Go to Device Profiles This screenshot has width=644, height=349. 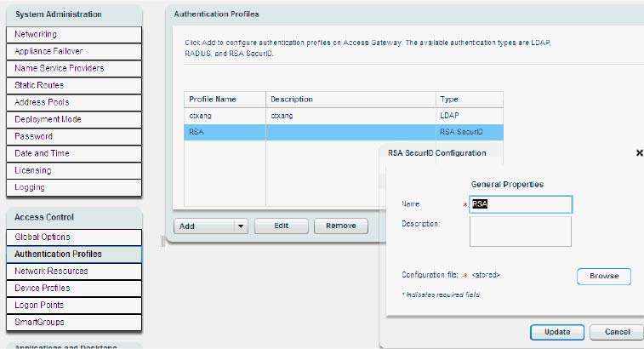pyautogui.click(x=74, y=289)
